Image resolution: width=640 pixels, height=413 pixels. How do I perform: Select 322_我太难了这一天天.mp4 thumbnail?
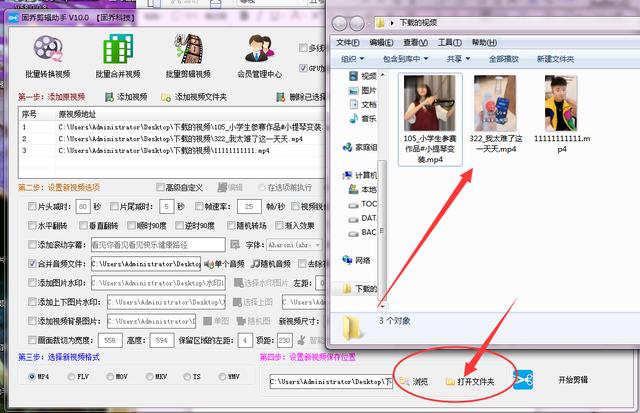[x=495, y=103]
